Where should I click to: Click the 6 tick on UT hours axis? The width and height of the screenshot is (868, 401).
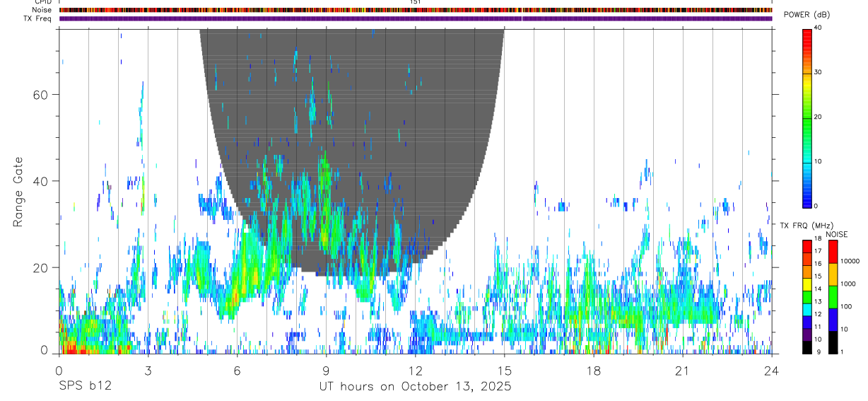pyautogui.click(x=237, y=371)
